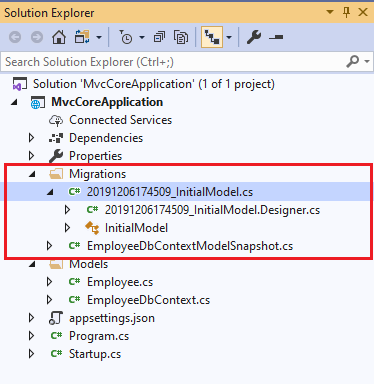Select EmployeeDbContextModelSnapshot.cs file

[x=190, y=246]
